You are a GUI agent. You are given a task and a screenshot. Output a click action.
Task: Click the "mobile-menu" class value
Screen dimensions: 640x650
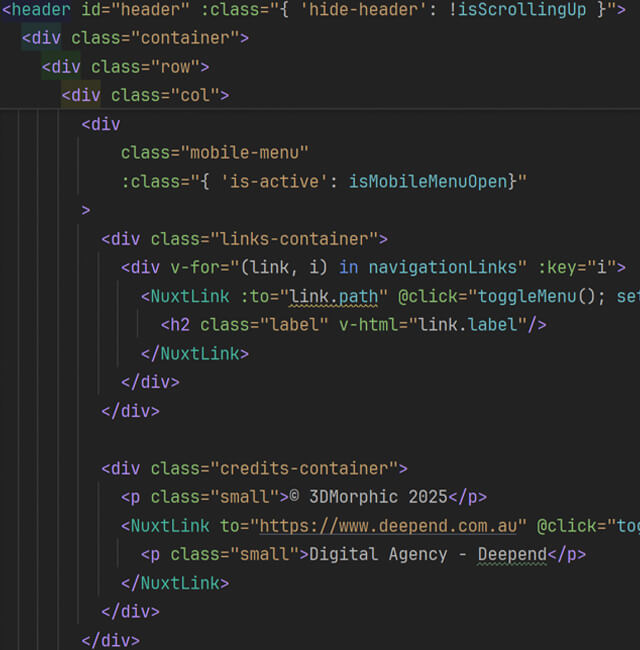coord(245,153)
